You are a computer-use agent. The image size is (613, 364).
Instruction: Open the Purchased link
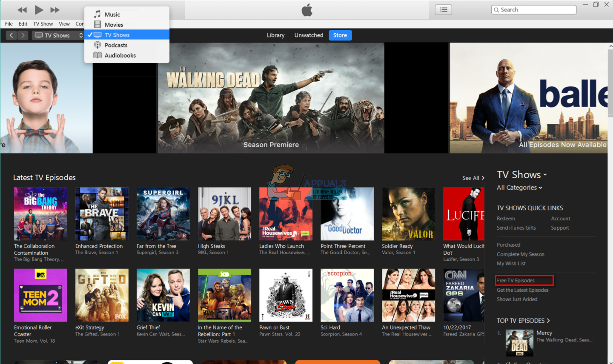[508, 245]
